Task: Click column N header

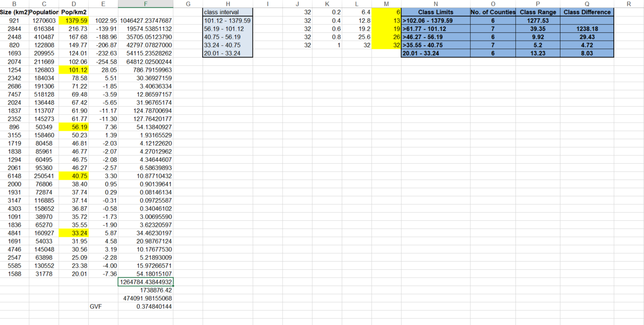Action: [435, 4]
